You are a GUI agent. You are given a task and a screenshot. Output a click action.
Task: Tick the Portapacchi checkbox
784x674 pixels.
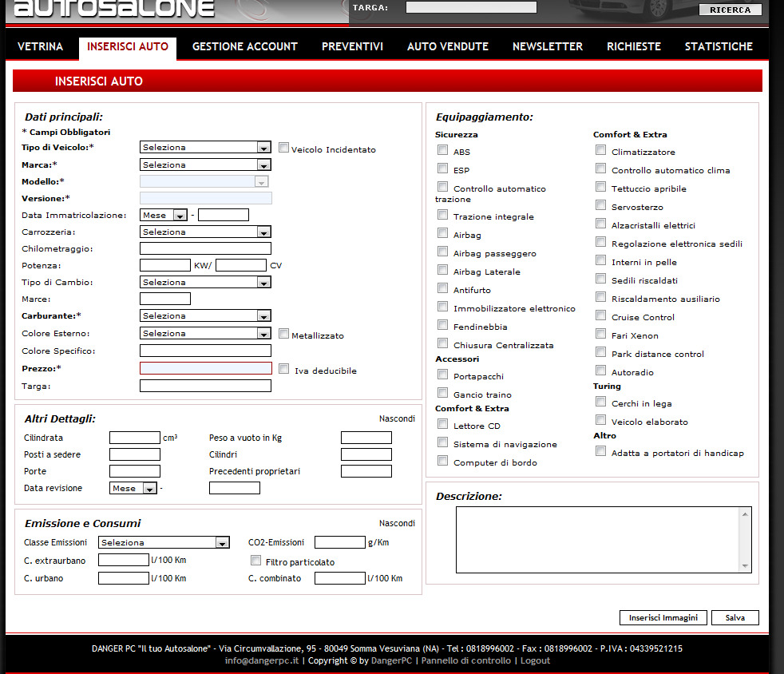pos(442,374)
